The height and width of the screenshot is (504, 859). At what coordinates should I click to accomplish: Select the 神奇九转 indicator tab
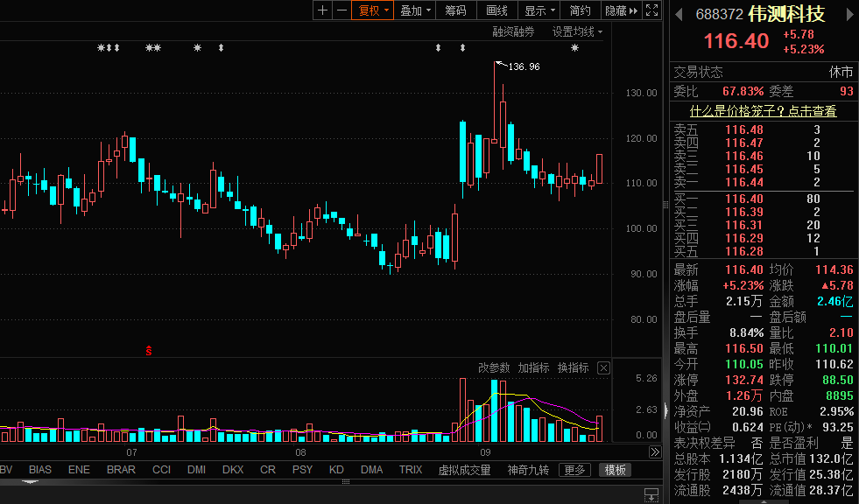click(x=528, y=470)
